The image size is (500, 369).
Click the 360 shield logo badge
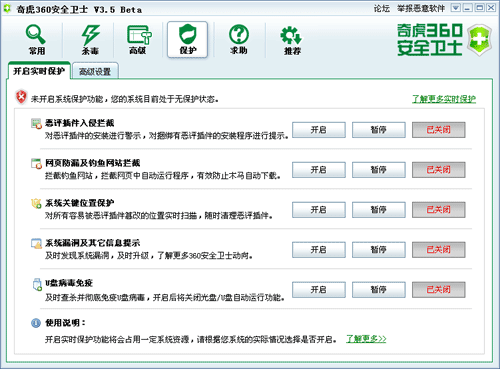click(479, 40)
